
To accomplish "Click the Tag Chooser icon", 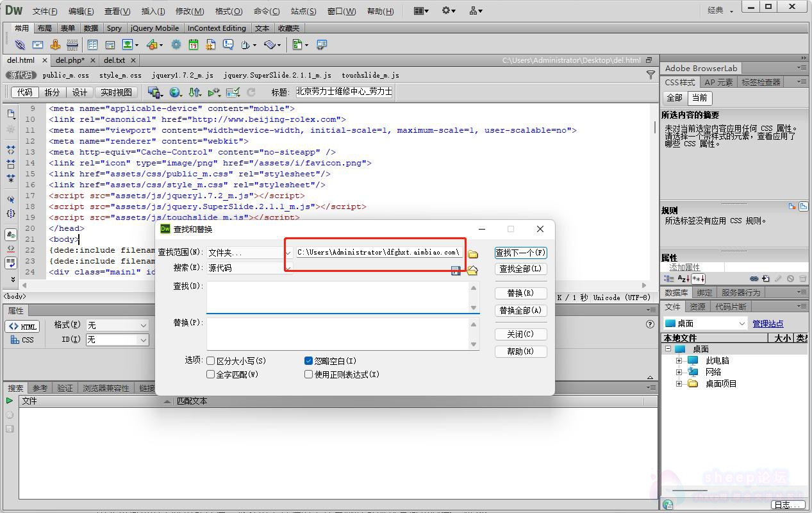I will [322, 45].
